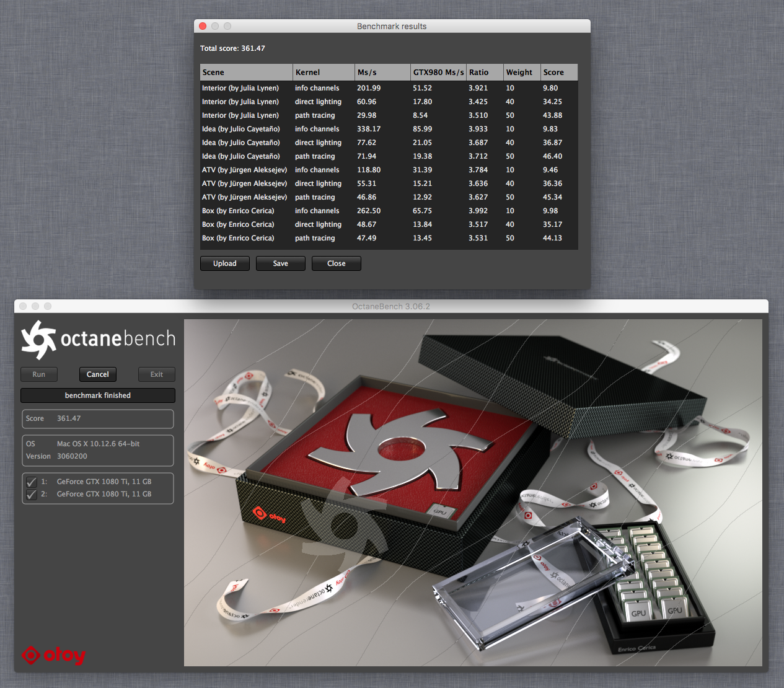The width and height of the screenshot is (784, 688).
Task: Click the Ratio column header
Action: coord(485,72)
